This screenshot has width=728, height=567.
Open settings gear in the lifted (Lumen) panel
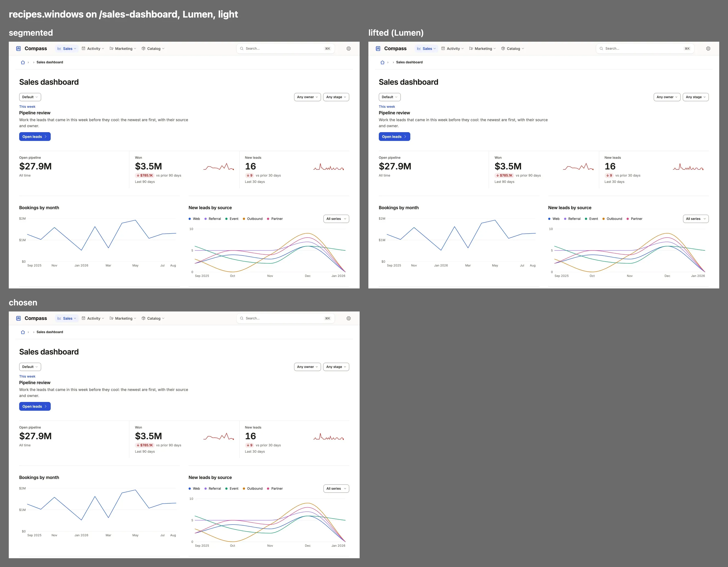[708, 48]
